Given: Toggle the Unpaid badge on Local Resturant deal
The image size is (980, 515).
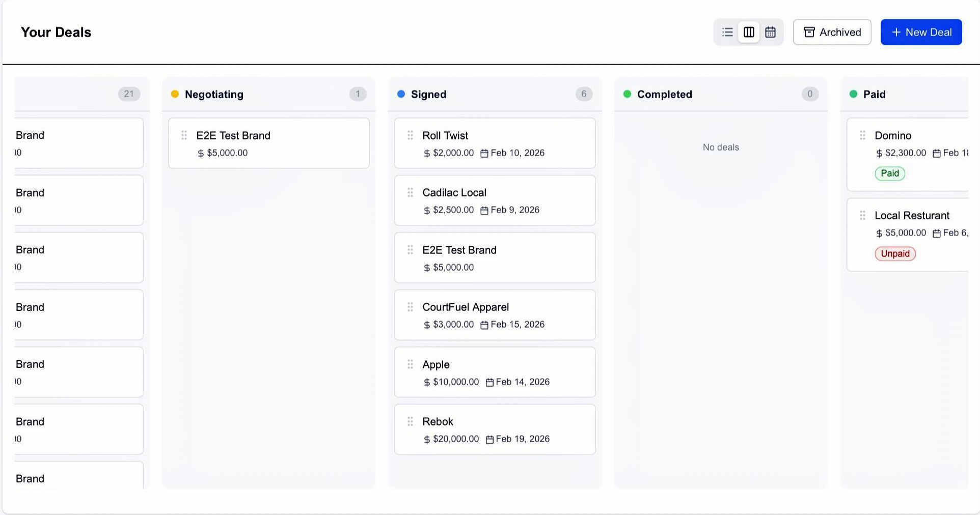Looking at the screenshot, I should [895, 253].
